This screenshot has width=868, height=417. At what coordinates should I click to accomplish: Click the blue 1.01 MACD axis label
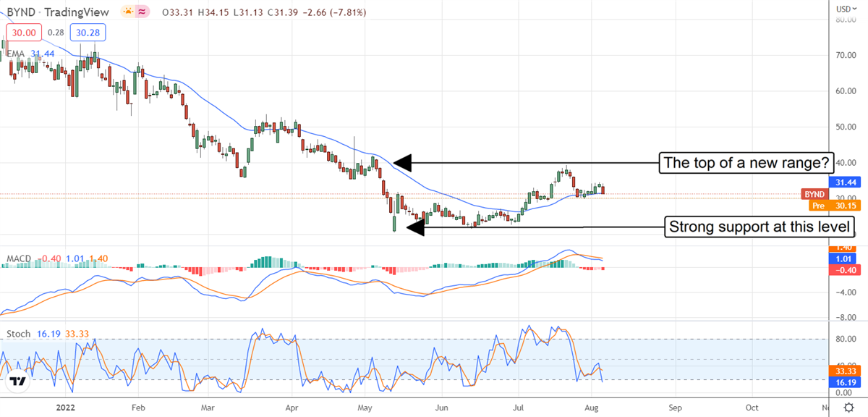pos(841,259)
